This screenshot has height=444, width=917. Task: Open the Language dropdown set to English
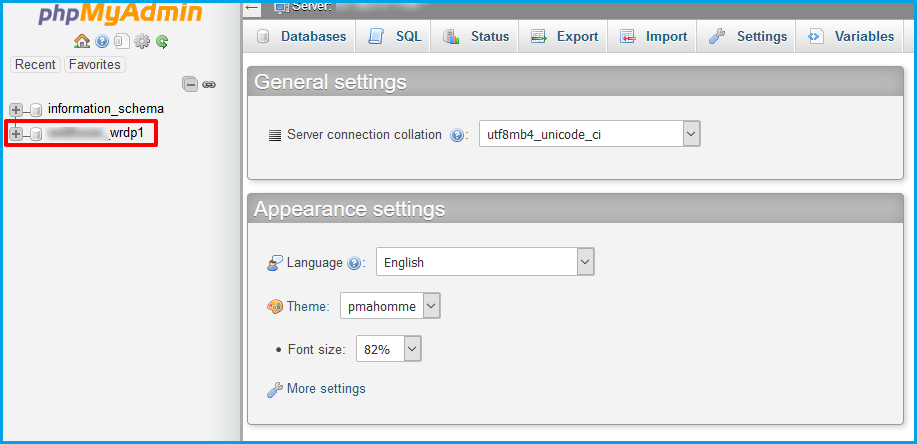(485, 262)
